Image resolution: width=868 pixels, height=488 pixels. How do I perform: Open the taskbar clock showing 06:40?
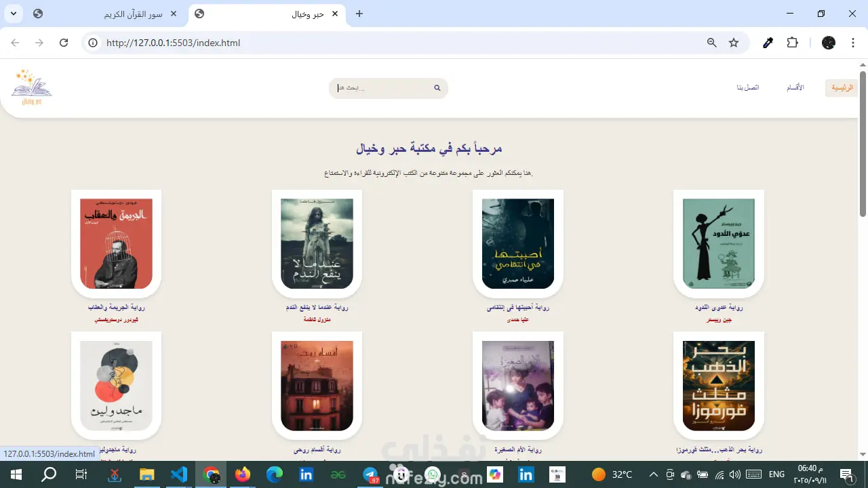coord(810,474)
